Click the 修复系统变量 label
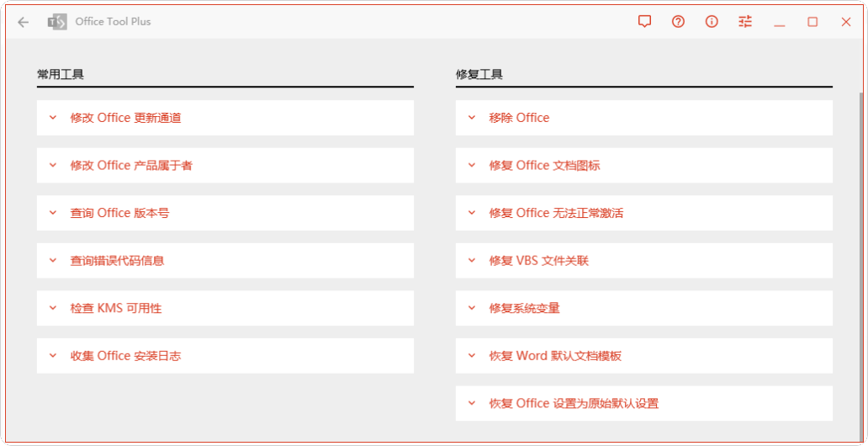The height and width of the screenshot is (446, 868). pyautogui.click(x=525, y=309)
